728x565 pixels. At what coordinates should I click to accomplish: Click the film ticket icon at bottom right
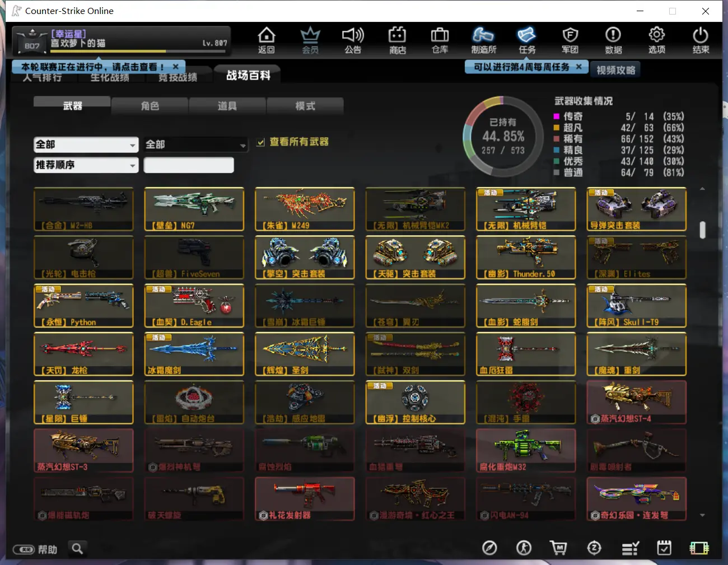[699, 548]
